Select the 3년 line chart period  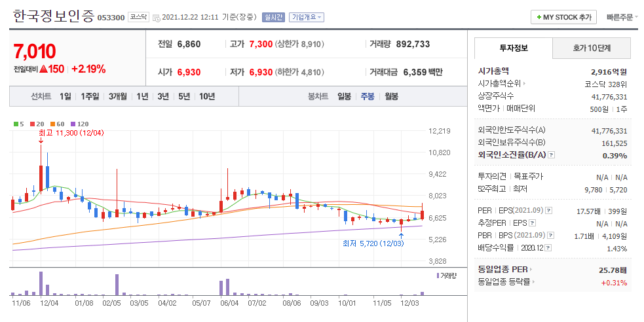163,96
